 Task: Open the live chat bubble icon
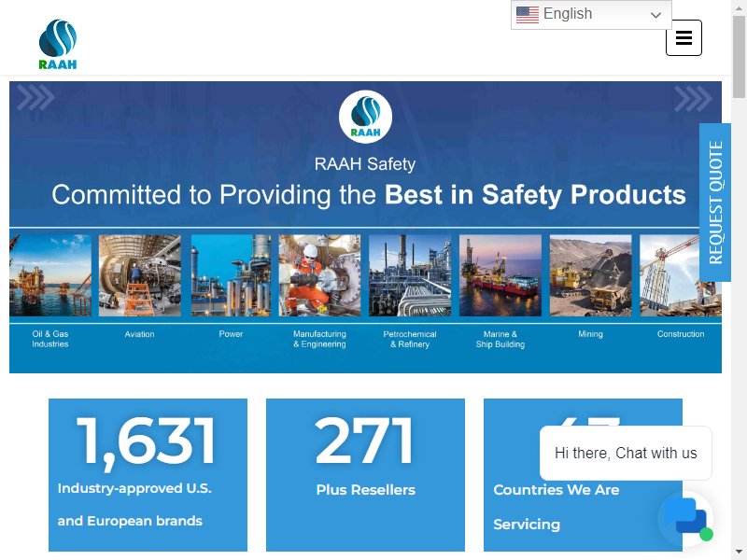[x=685, y=519]
